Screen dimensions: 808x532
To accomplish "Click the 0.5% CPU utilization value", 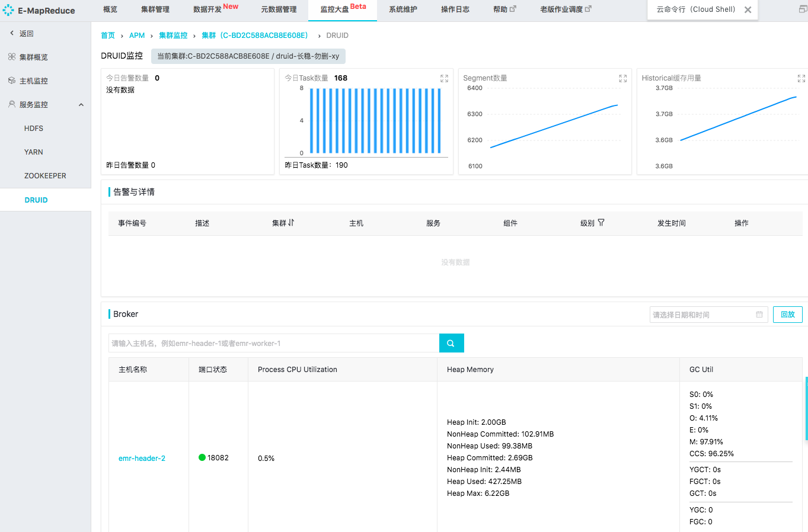I will (266, 459).
